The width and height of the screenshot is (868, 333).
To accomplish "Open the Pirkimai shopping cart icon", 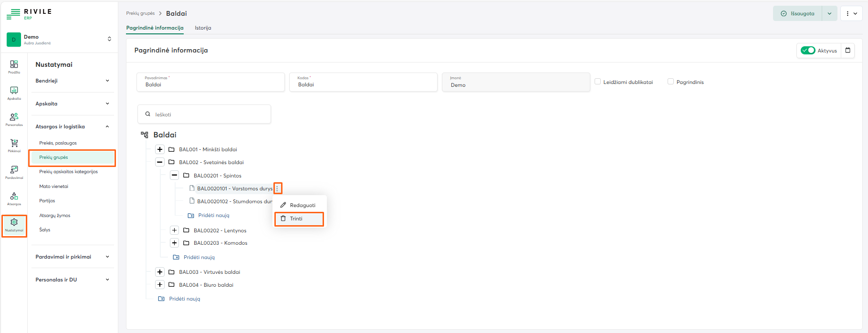I will click(14, 145).
